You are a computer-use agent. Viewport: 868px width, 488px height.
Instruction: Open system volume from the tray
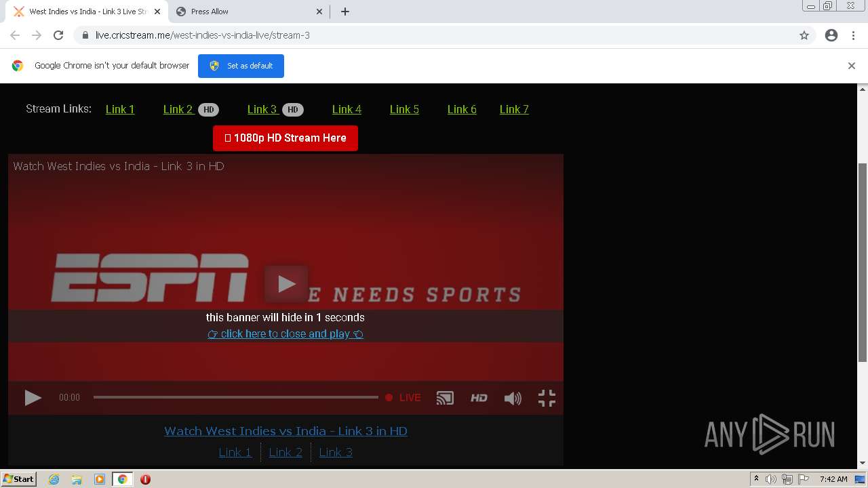coord(771,479)
